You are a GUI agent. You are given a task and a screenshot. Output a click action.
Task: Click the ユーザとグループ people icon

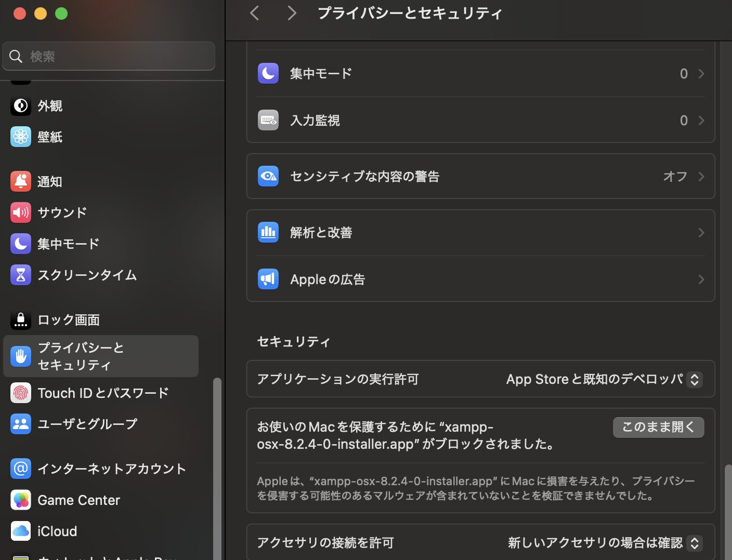pos(21,424)
